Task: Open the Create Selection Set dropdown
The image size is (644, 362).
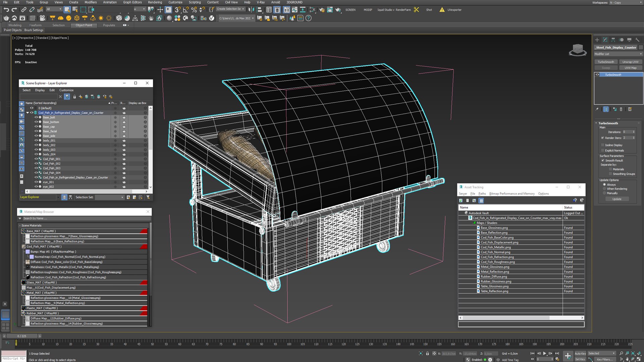Action: 230,9
